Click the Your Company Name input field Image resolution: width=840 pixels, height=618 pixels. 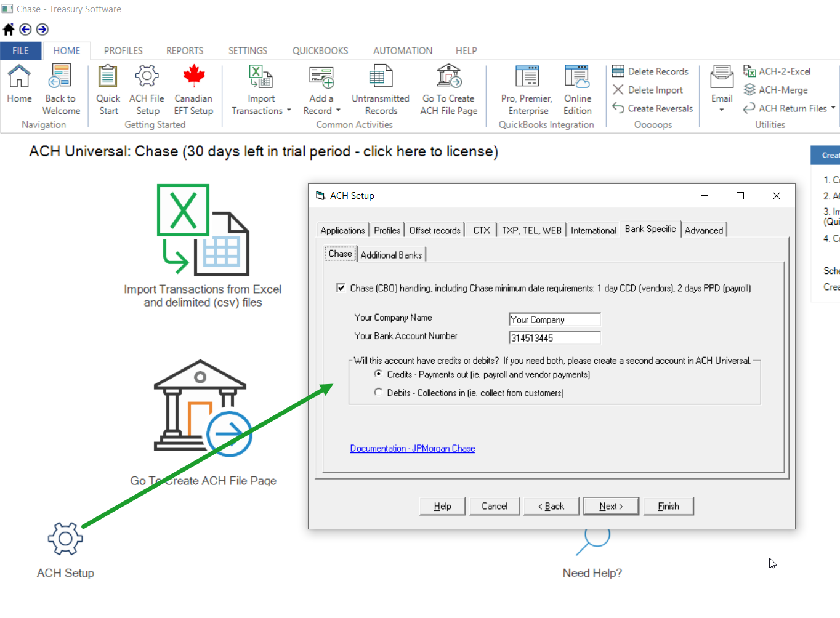pos(554,319)
